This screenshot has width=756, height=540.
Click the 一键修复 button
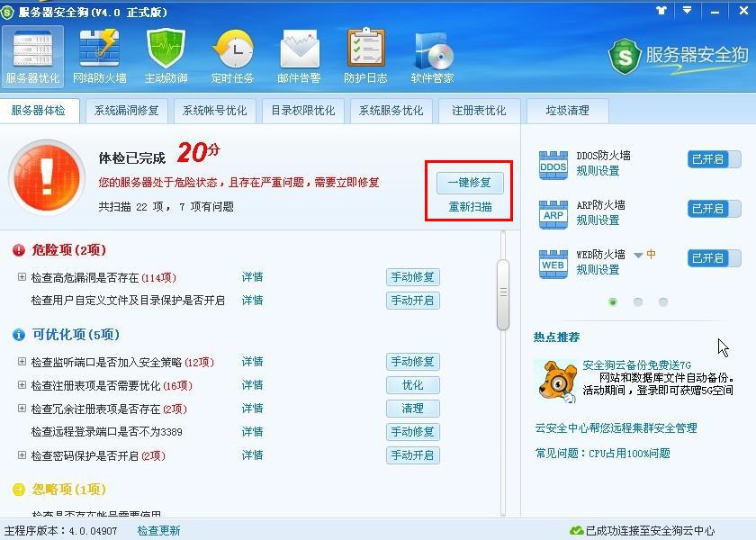tap(470, 183)
